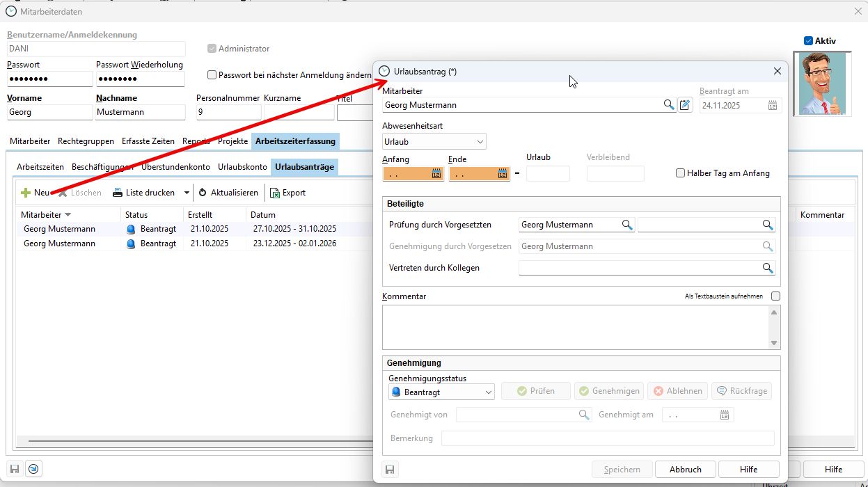Click the magnifier icon in Mitarbeiter field
868x487 pixels.
pos(668,105)
